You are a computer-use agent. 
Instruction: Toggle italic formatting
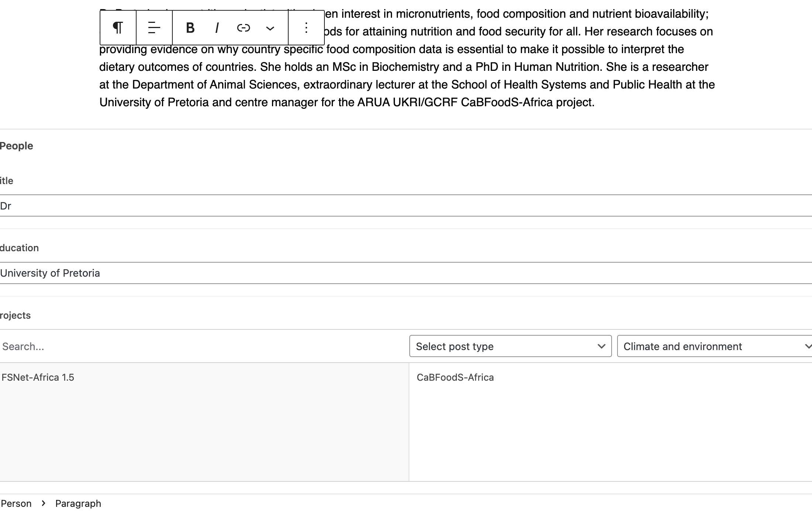point(217,28)
